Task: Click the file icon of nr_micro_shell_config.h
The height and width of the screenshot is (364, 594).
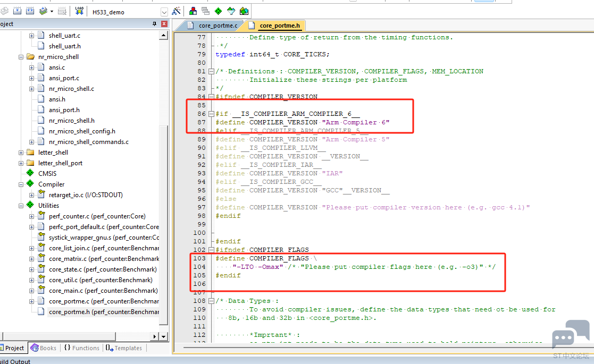Action: click(41, 131)
